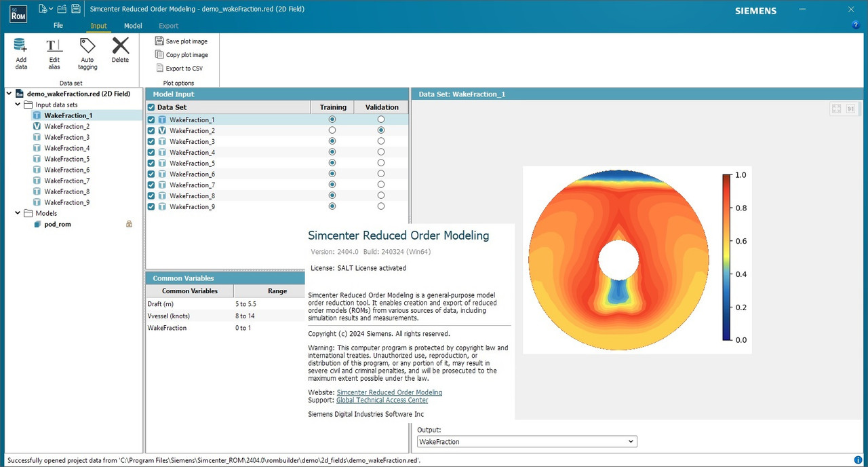The width and height of the screenshot is (868, 467).
Task: Click the project file icon in tree root
Action: pos(20,94)
